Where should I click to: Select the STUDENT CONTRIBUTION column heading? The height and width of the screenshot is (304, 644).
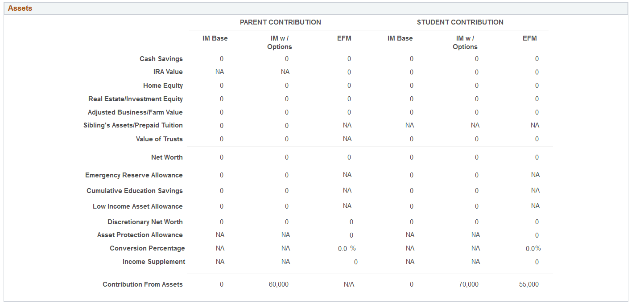[x=460, y=22]
